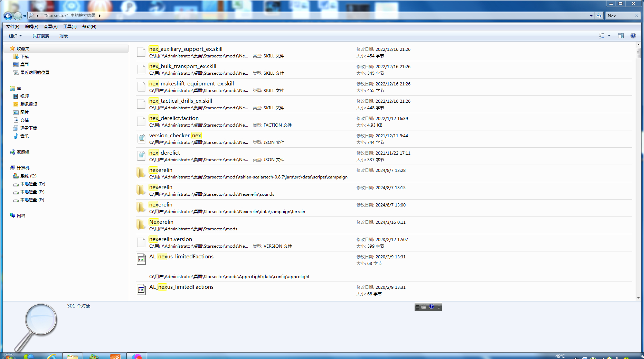Open the address bar history dropdown arrow
This screenshot has width=644, height=359.
591,16
